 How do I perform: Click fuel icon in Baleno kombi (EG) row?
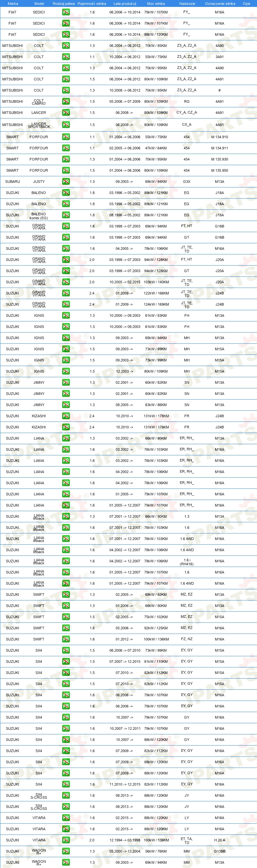coord(66,215)
